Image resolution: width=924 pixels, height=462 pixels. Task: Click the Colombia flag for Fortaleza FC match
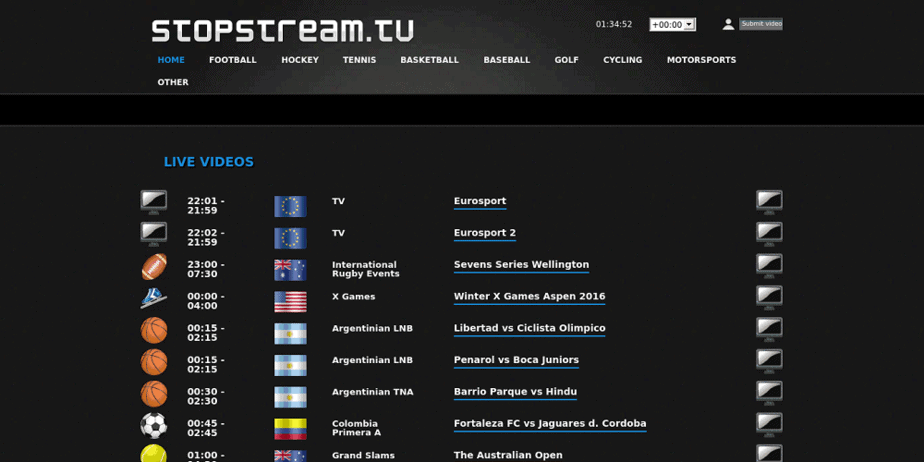coord(291,429)
